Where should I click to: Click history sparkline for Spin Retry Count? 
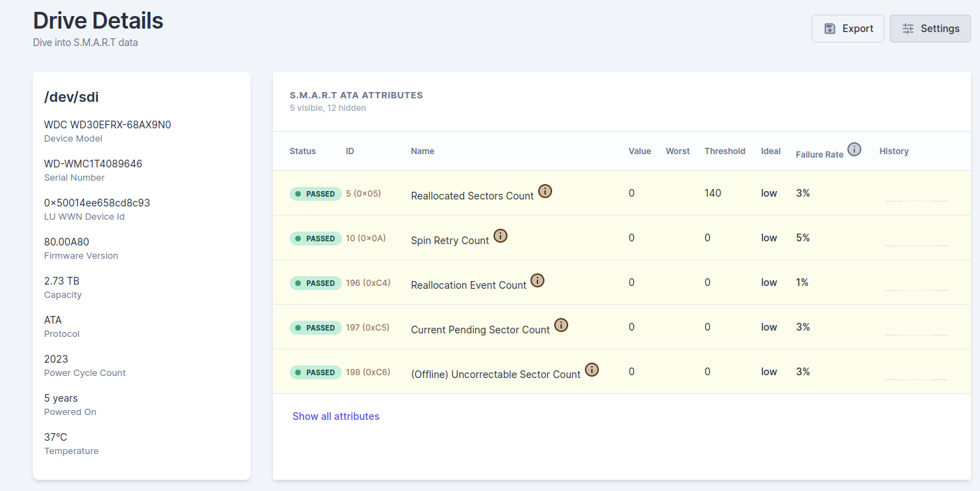point(916,245)
